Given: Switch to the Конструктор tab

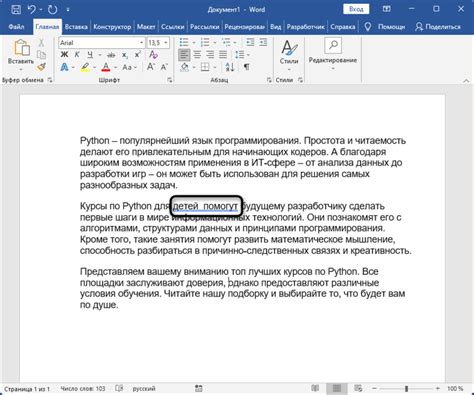Looking at the screenshot, I should (112, 27).
